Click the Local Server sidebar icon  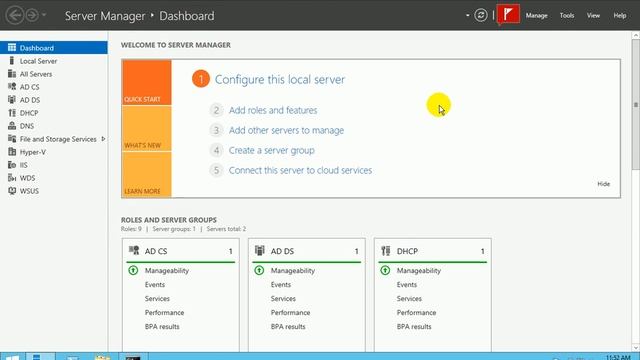[12, 61]
